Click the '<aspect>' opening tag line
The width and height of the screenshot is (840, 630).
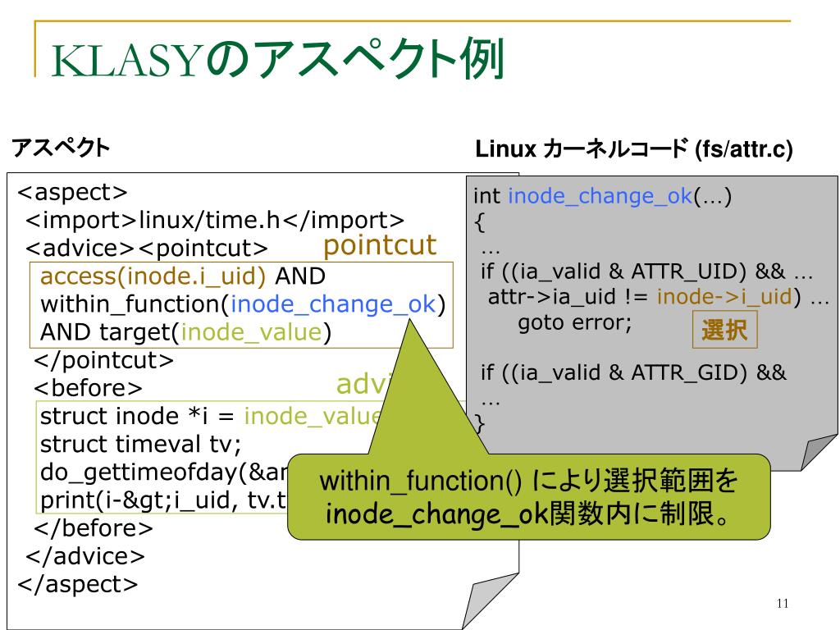click(x=73, y=192)
